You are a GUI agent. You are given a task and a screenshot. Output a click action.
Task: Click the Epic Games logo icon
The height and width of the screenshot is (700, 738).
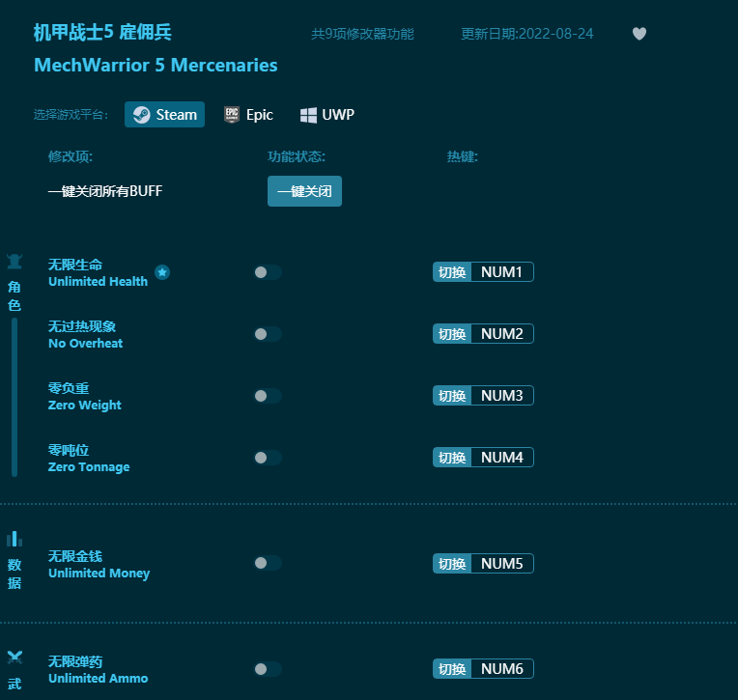[x=232, y=114]
